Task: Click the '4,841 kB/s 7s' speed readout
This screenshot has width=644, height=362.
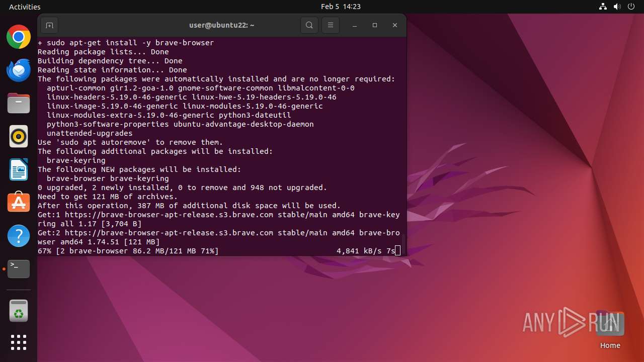Action: coord(366,251)
